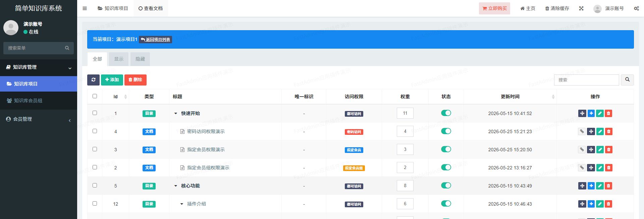Viewport: 644px width, 219px height.
Task: Enter fullscreen with the expand icon
Action: pyautogui.click(x=581, y=8)
